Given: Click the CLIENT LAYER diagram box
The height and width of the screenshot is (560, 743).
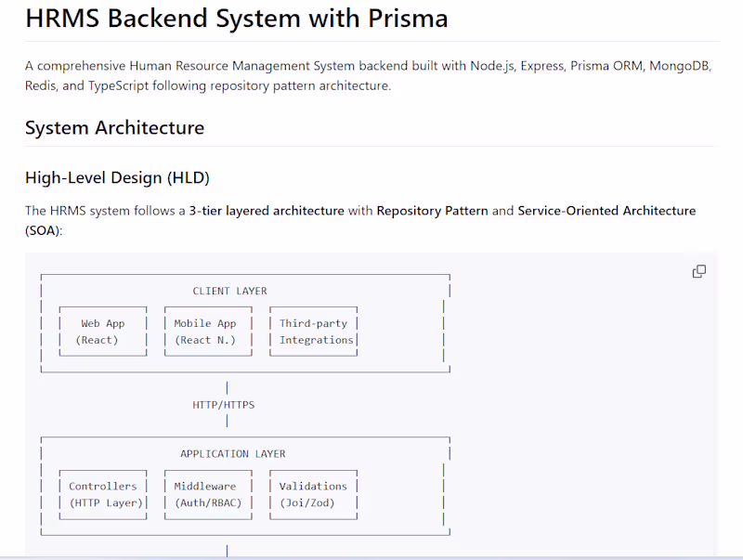Looking at the screenshot, I should pyautogui.click(x=229, y=291).
